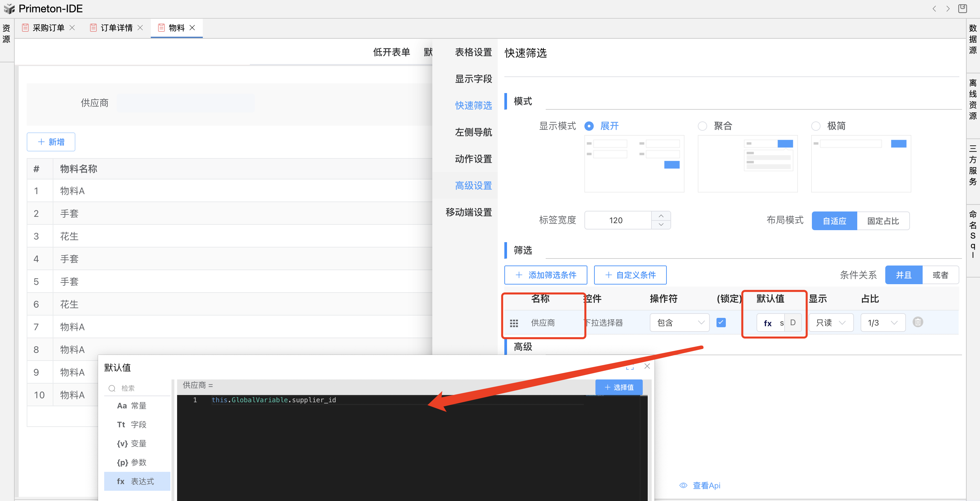Open the 只读 display dropdown
Viewport: 980px width, 501px height.
click(x=831, y=323)
